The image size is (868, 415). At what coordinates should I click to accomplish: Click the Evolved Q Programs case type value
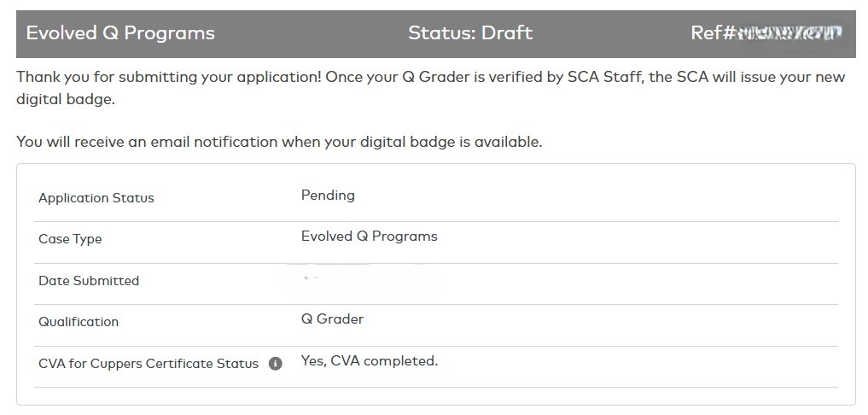[x=370, y=237]
